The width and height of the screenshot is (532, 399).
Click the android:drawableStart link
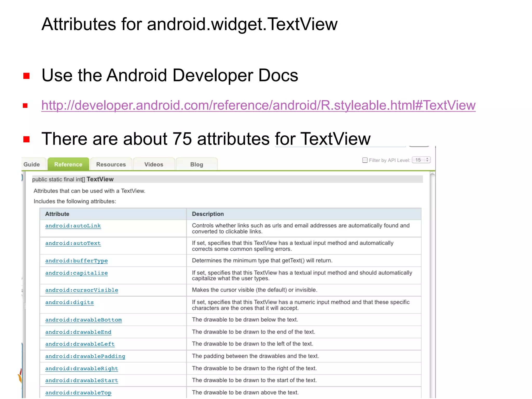click(82, 380)
